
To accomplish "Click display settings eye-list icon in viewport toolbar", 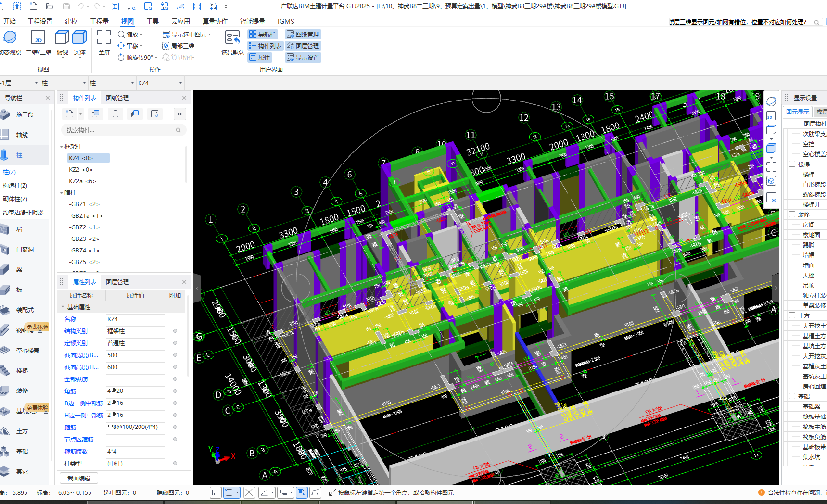I will [x=771, y=197].
